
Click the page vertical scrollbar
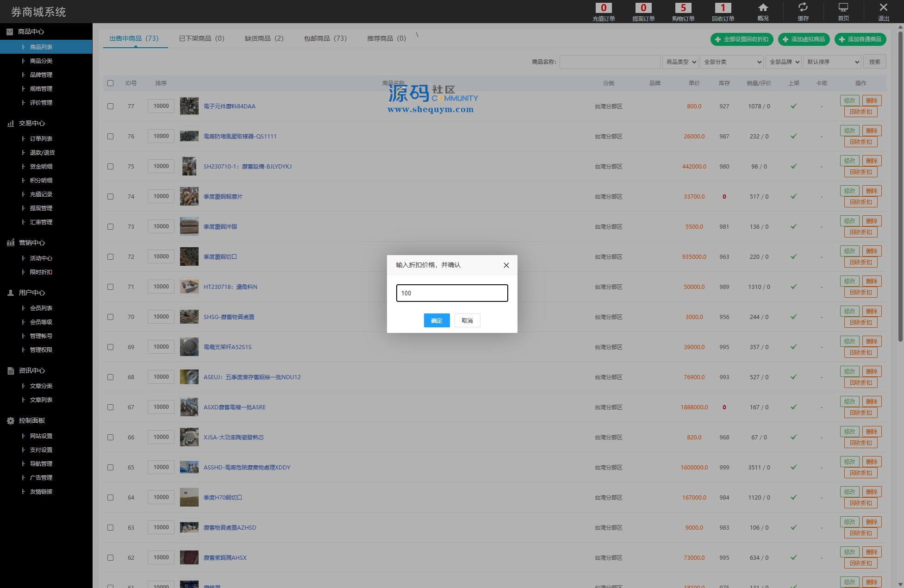pos(900,185)
